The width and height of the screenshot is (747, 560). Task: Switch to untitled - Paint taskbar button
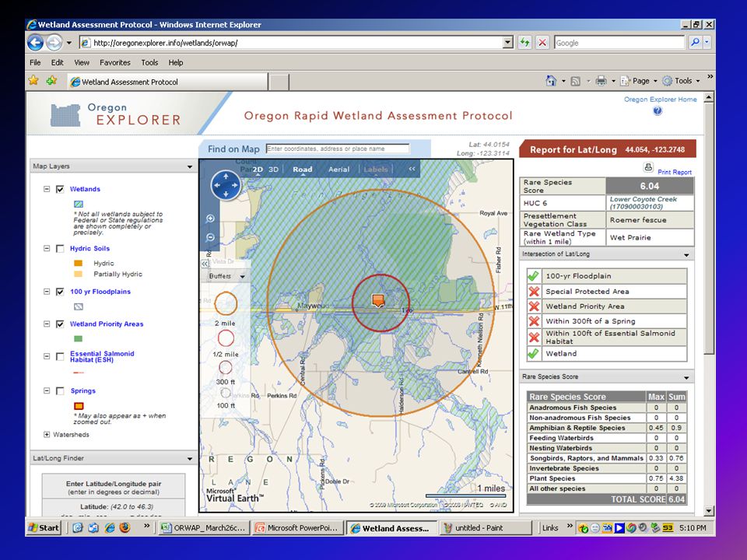(x=486, y=527)
